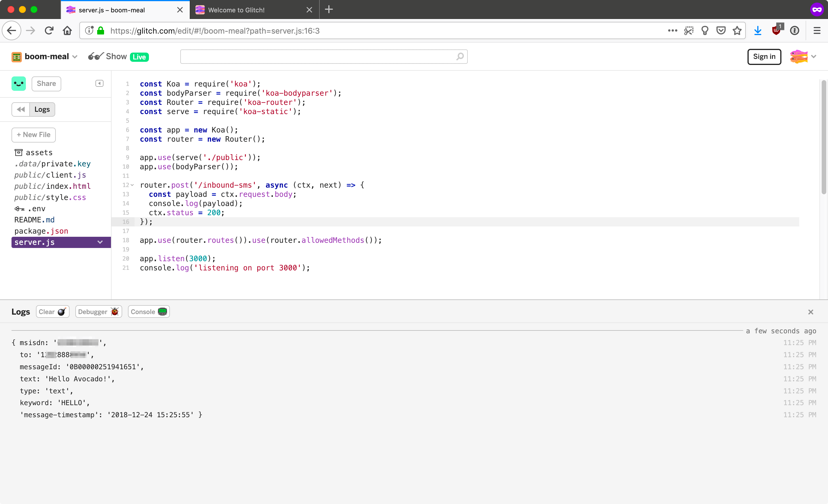Image resolution: width=828 pixels, height=504 pixels.
Task: Click the log line keyword: 'HELLO'
Action: [55, 403]
